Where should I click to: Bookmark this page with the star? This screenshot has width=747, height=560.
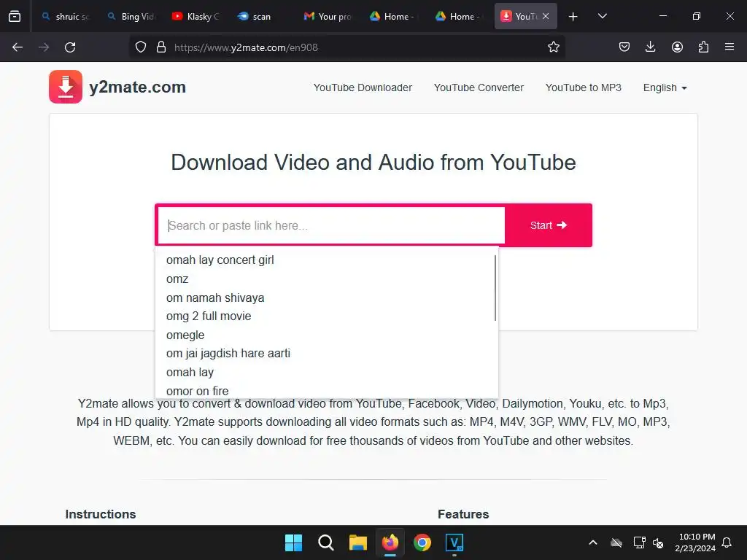pos(553,47)
